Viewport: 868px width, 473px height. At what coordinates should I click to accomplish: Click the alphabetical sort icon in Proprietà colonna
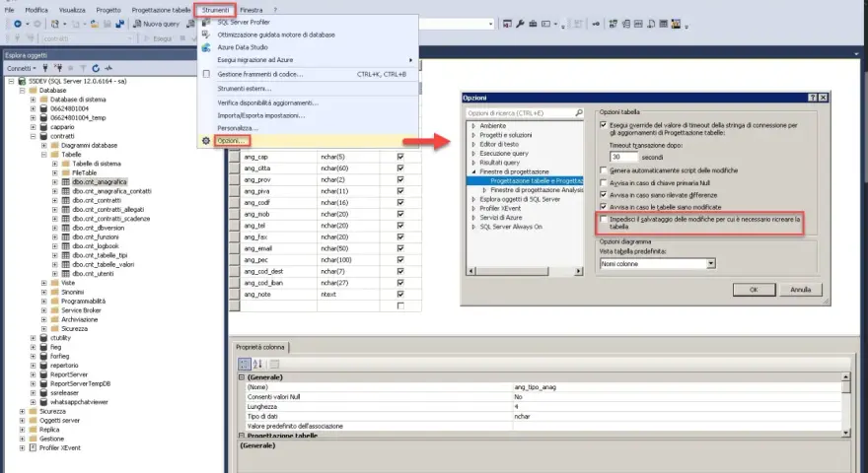click(x=258, y=364)
